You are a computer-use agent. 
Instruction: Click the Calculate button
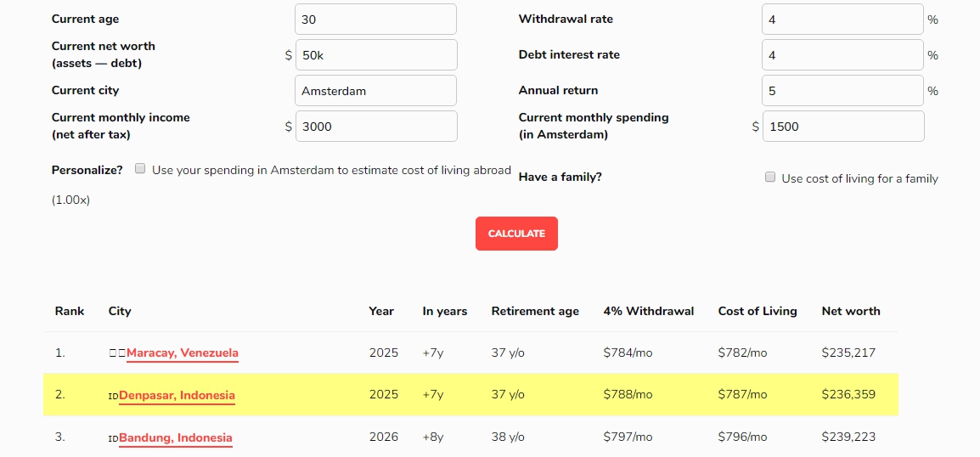tap(516, 234)
